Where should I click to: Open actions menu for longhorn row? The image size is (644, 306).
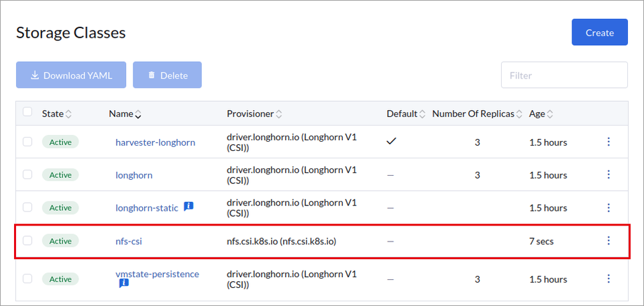click(608, 174)
